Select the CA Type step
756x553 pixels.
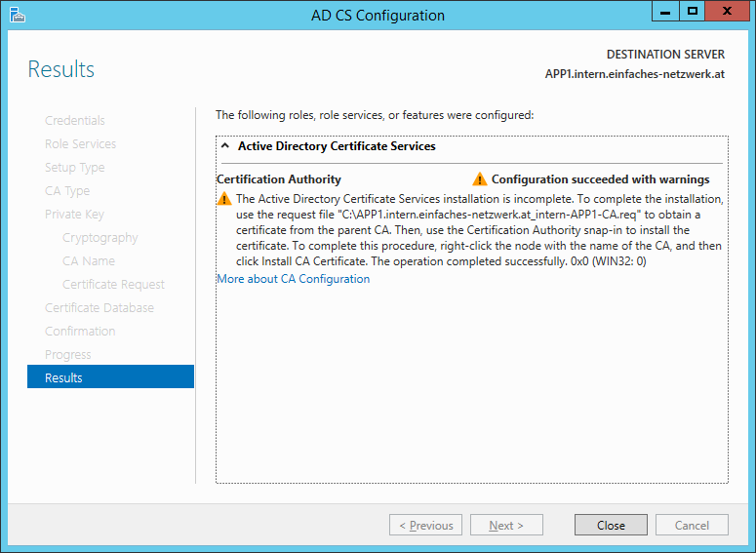(x=67, y=191)
